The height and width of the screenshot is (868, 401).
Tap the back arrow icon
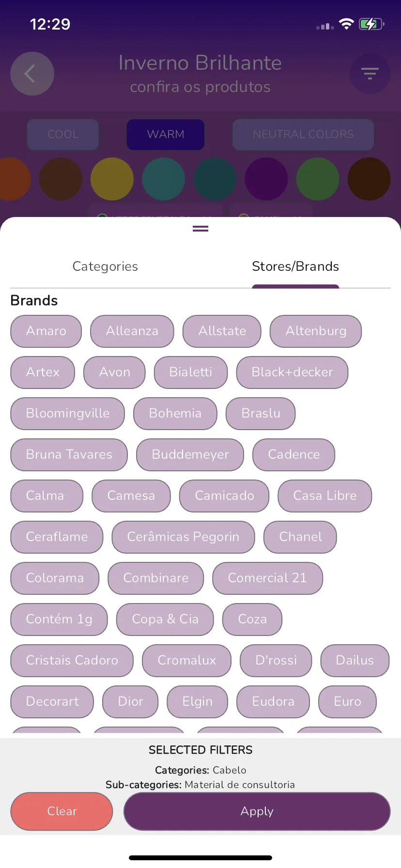32,74
